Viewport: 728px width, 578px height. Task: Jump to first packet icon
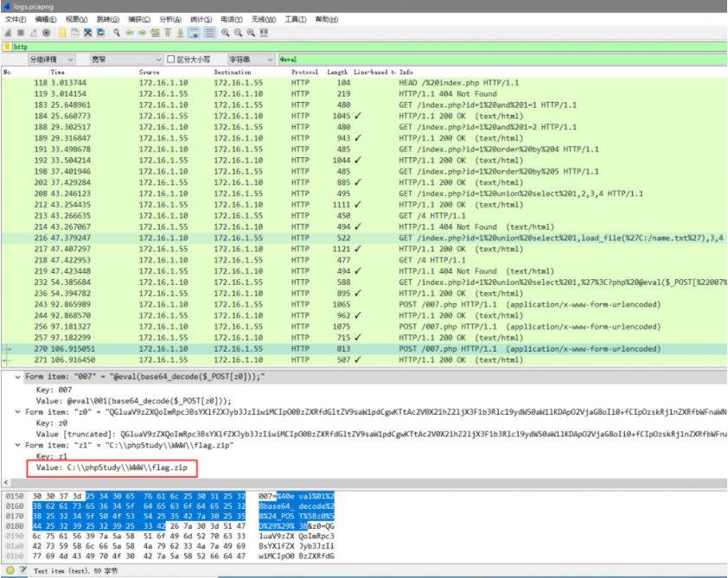point(168,33)
